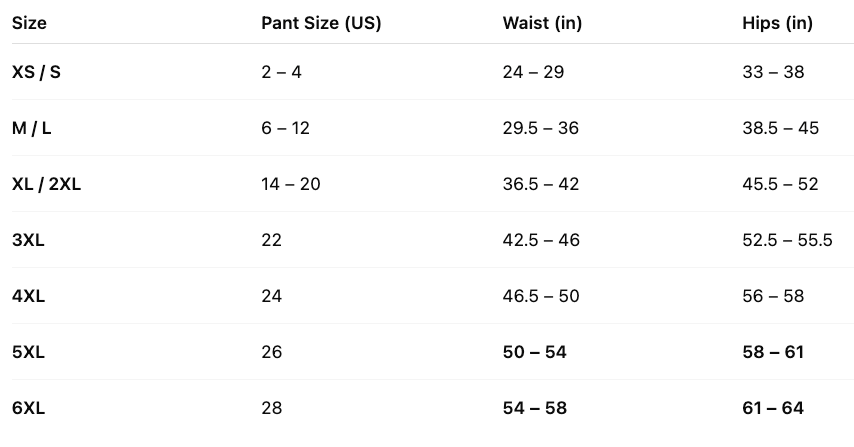Click bold waist value 50 – 54

[x=535, y=352]
